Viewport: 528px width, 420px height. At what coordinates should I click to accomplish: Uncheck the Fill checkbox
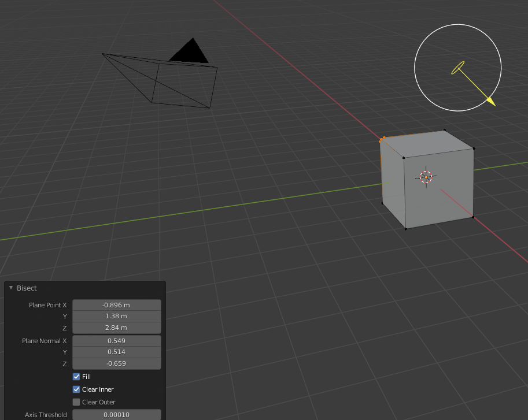click(x=76, y=377)
